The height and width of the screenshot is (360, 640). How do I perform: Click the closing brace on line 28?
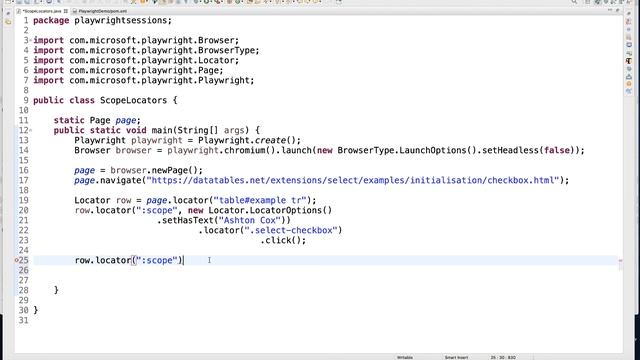tap(56, 290)
